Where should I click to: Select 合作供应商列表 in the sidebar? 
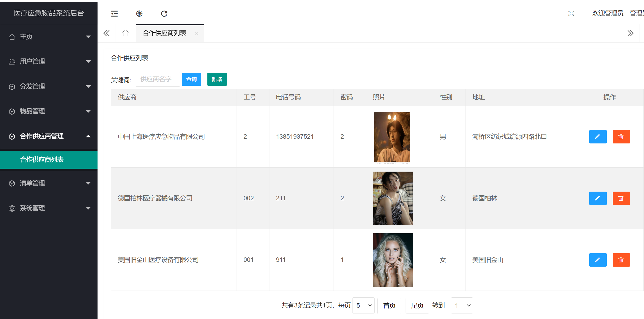42,159
